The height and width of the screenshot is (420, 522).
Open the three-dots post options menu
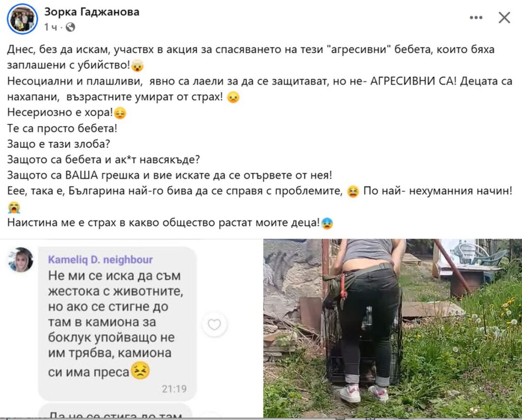click(x=476, y=18)
